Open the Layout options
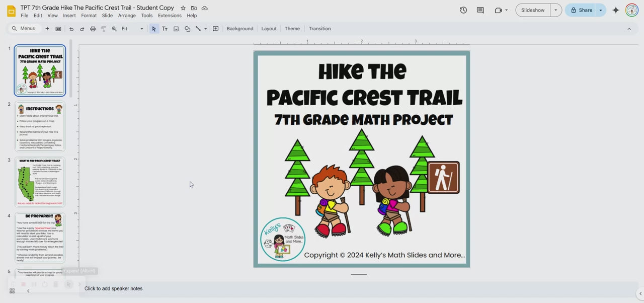 pyautogui.click(x=269, y=29)
